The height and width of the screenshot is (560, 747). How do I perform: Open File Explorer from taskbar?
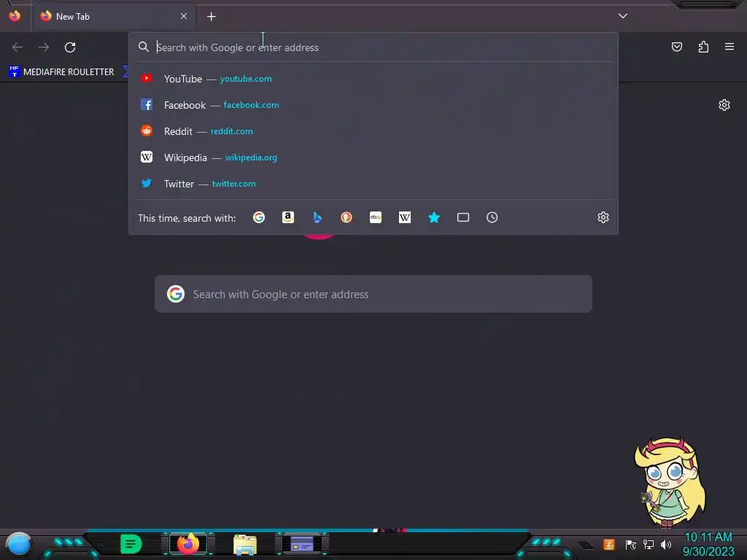click(245, 545)
